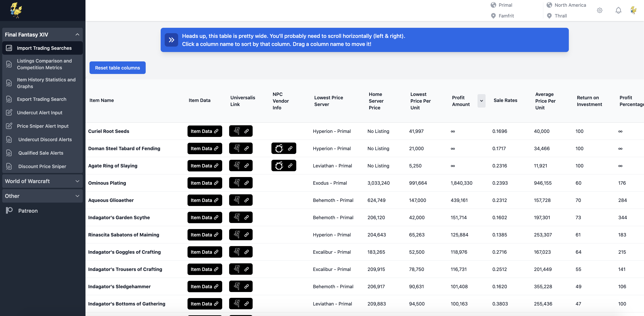The width and height of the screenshot is (644, 316).
Task: Collapse the Final Fantasy XIV section
Action: (77, 35)
